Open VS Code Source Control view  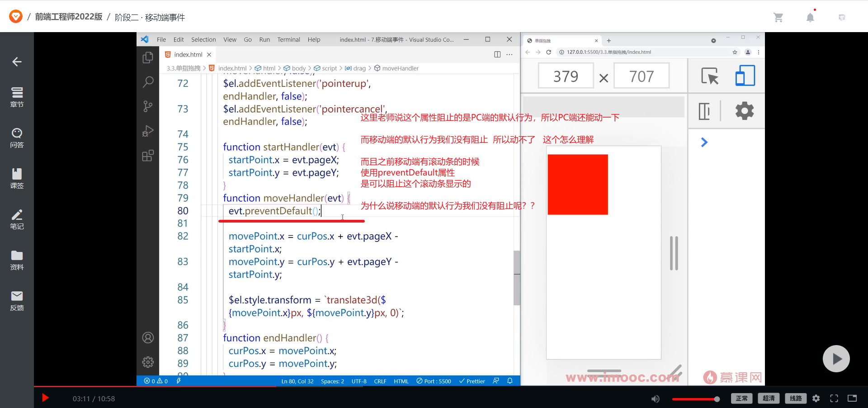(x=148, y=106)
